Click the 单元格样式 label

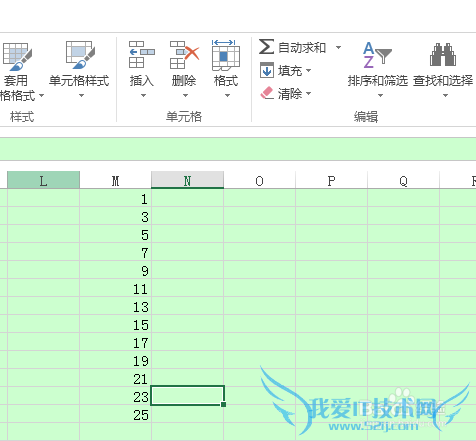tap(79, 81)
